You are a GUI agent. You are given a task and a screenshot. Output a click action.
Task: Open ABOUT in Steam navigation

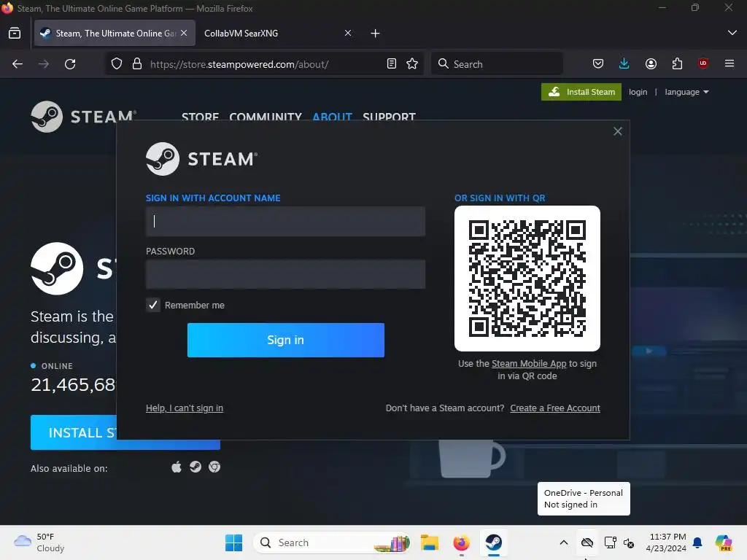332,117
